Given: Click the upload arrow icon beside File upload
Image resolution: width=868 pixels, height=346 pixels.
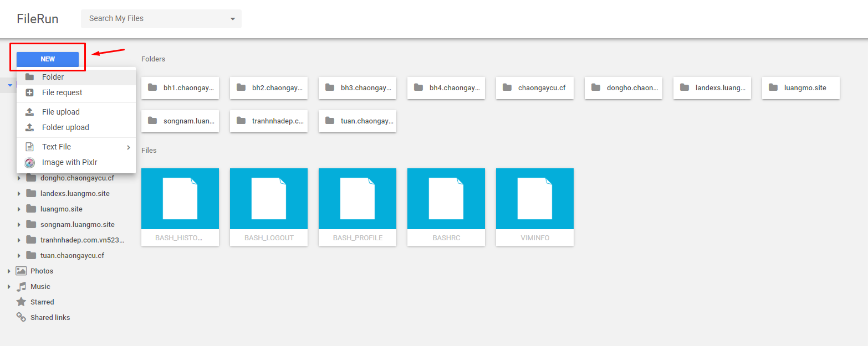Looking at the screenshot, I should pos(30,112).
